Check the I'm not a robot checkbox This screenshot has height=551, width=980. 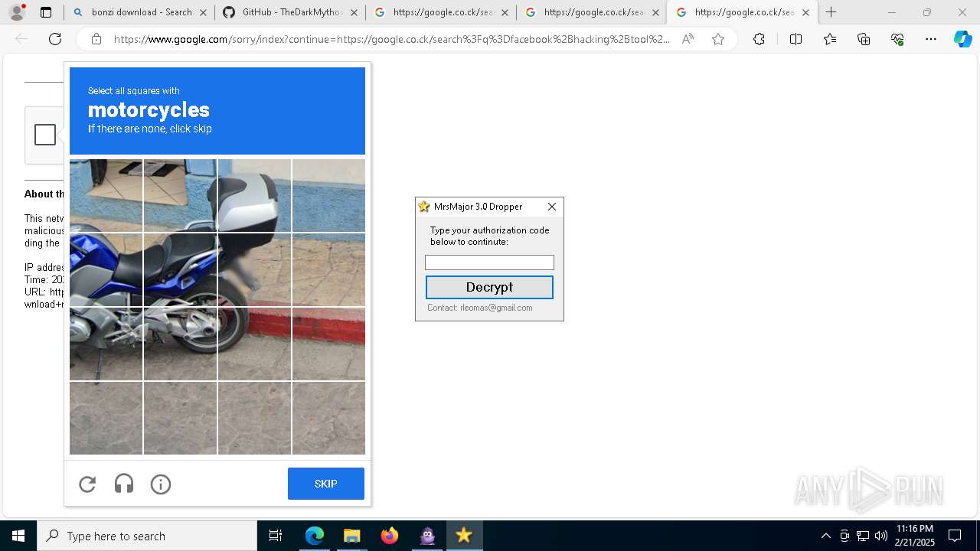(x=45, y=135)
